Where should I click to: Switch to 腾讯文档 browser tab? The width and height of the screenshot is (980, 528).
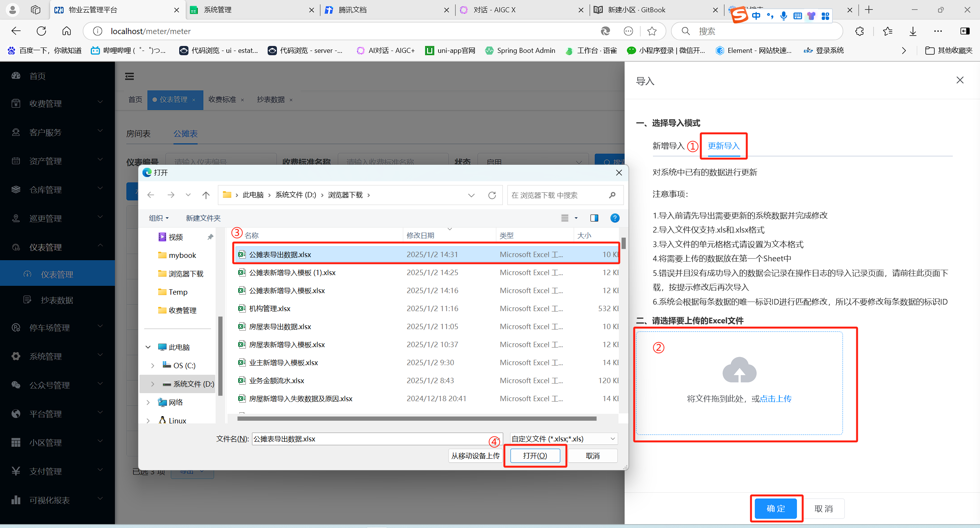tap(387, 10)
